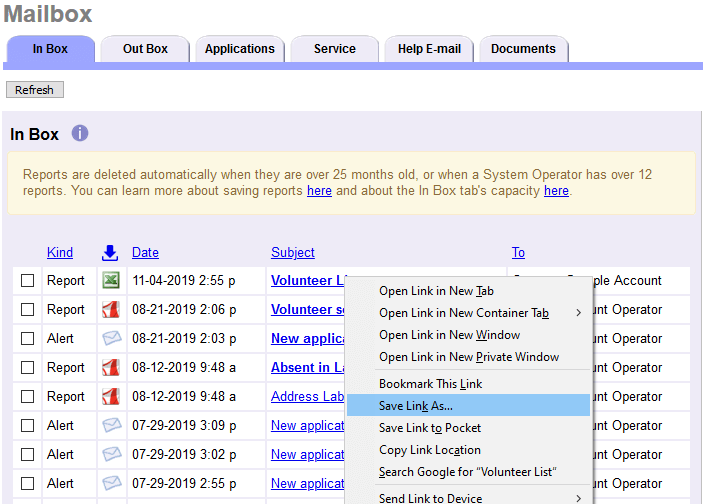
Task: Click envelope icon for 07-29-2019 3:09 p alert
Action: click(112, 425)
